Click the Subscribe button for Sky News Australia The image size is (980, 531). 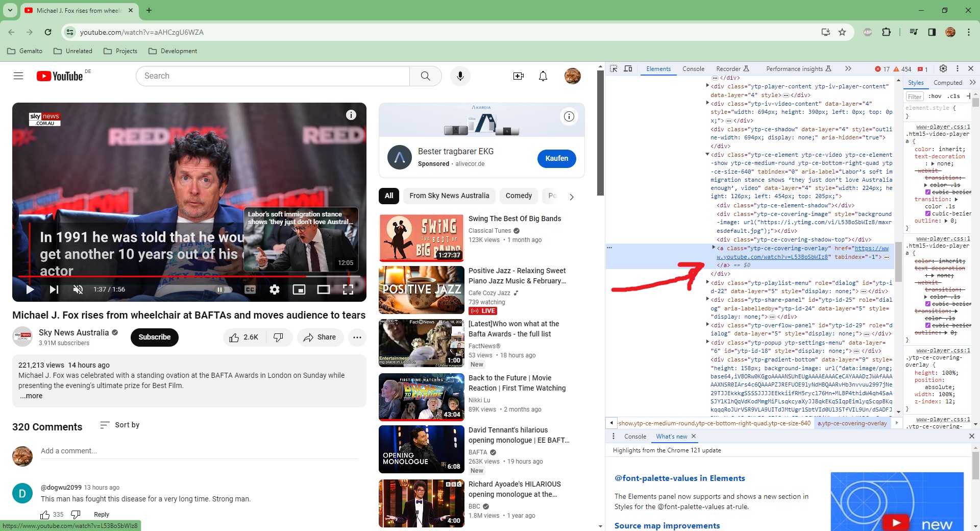[154, 337]
